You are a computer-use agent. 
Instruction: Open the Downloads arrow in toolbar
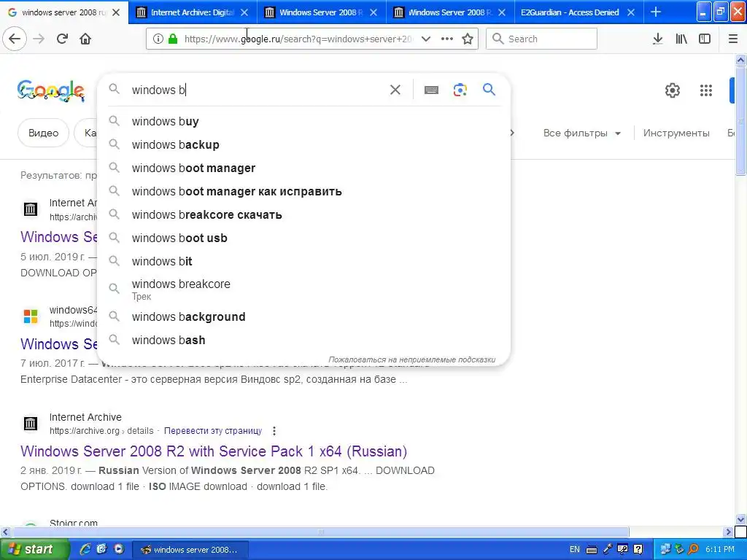pos(657,39)
